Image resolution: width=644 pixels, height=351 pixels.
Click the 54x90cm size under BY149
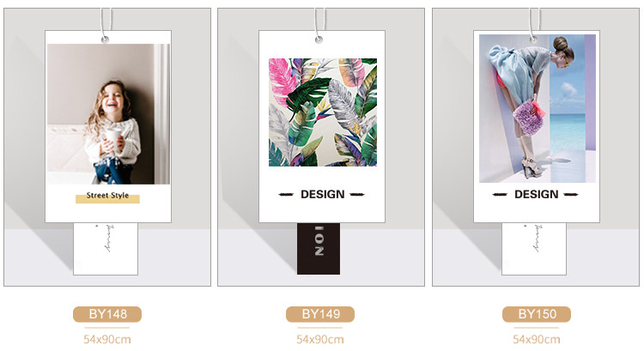(x=320, y=340)
